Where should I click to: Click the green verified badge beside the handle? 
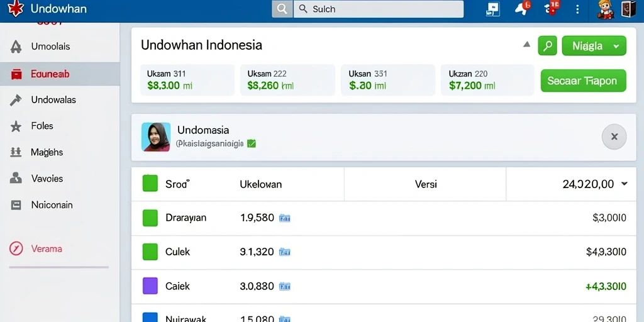click(252, 144)
